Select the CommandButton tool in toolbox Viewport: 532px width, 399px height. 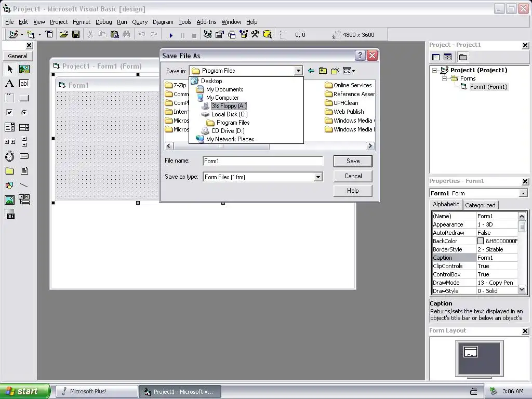24,98
